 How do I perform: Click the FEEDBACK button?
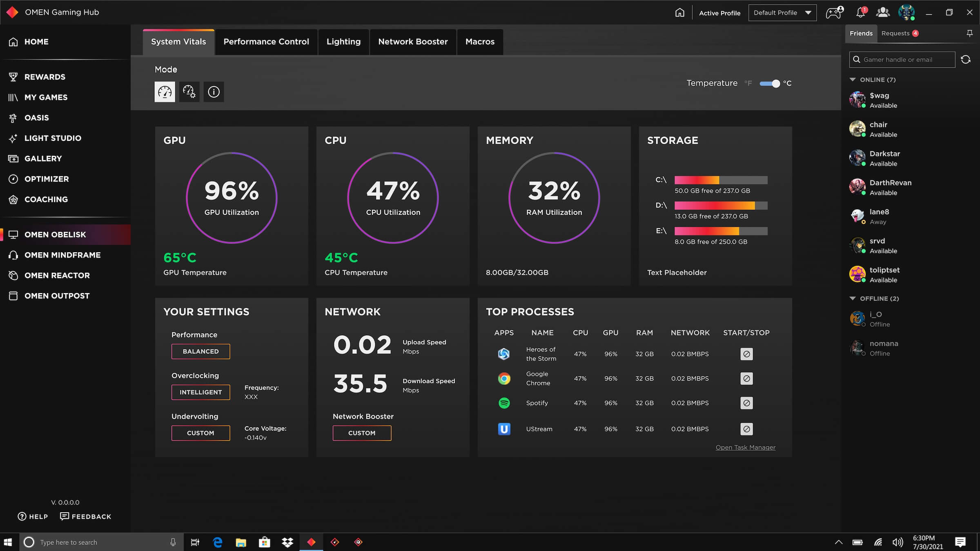86,516
